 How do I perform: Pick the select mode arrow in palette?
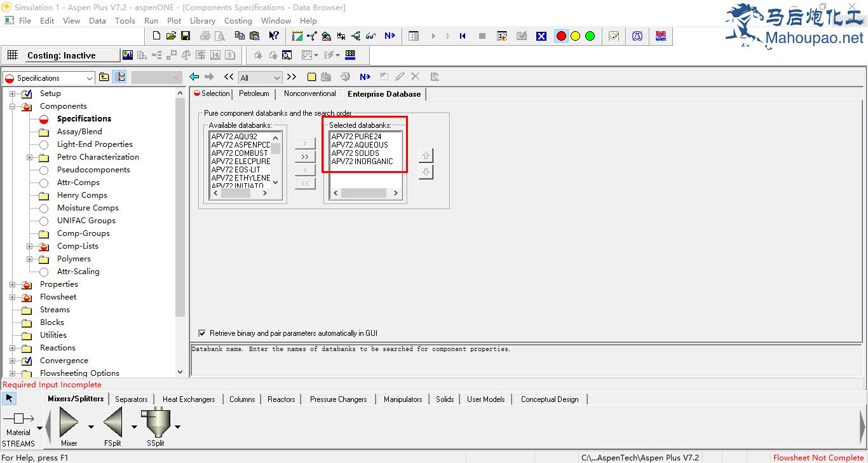9,398
